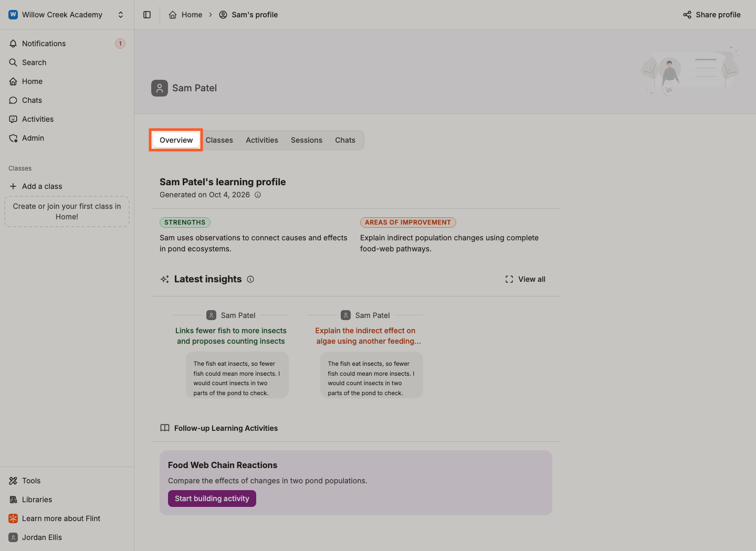Click the Sam Patel avatar icon in header
The width and height of the screenshot is (756, 551).
160,88
